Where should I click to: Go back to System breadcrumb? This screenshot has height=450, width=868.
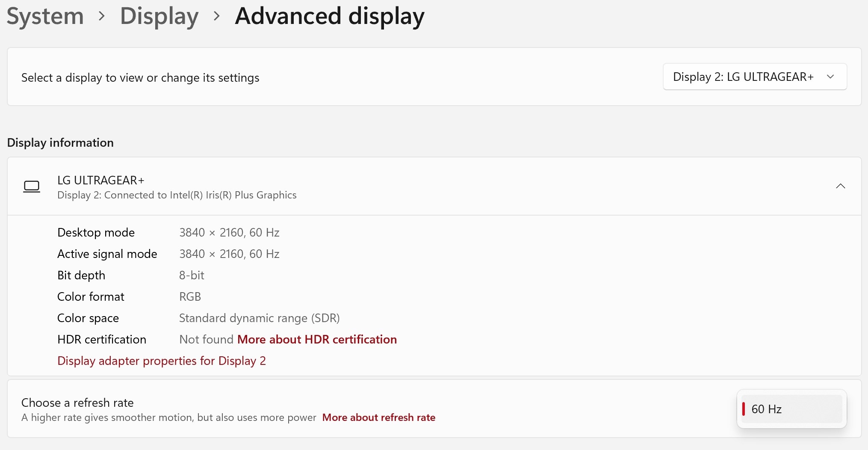[x=45, y=16]
